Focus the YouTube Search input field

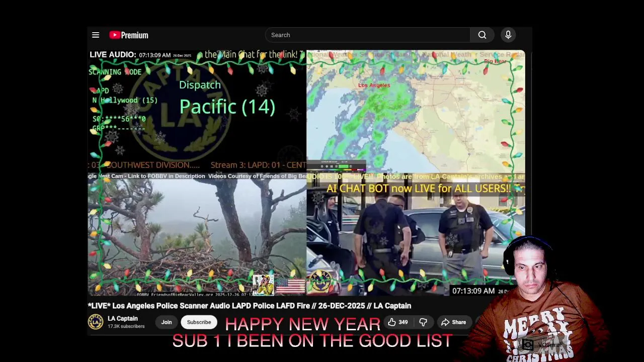[x=367, y=35]
